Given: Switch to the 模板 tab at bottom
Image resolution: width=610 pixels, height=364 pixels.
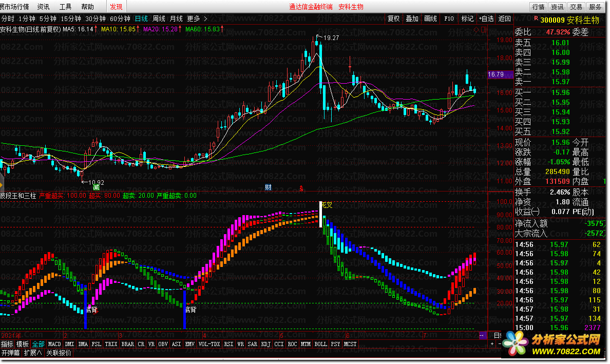Looking at the screenshot, I should [23, 344].
